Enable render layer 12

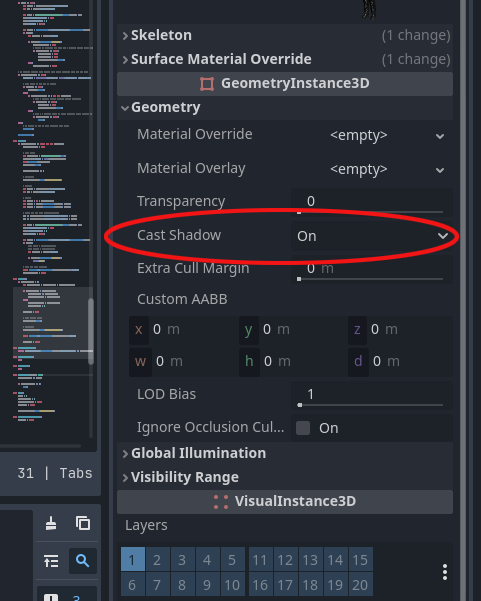285,560
